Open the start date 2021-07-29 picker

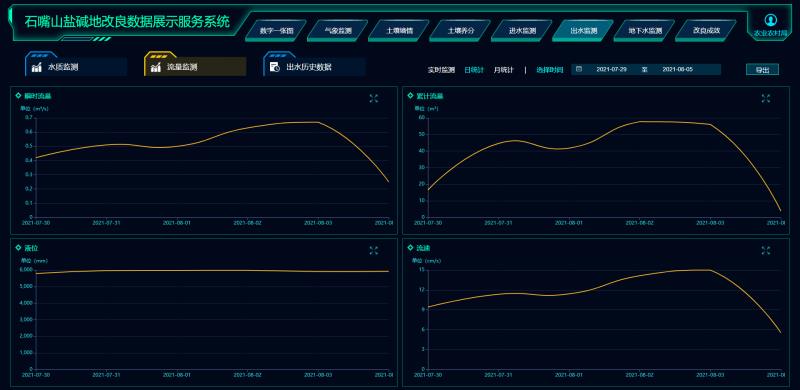(x=611, y=69)
